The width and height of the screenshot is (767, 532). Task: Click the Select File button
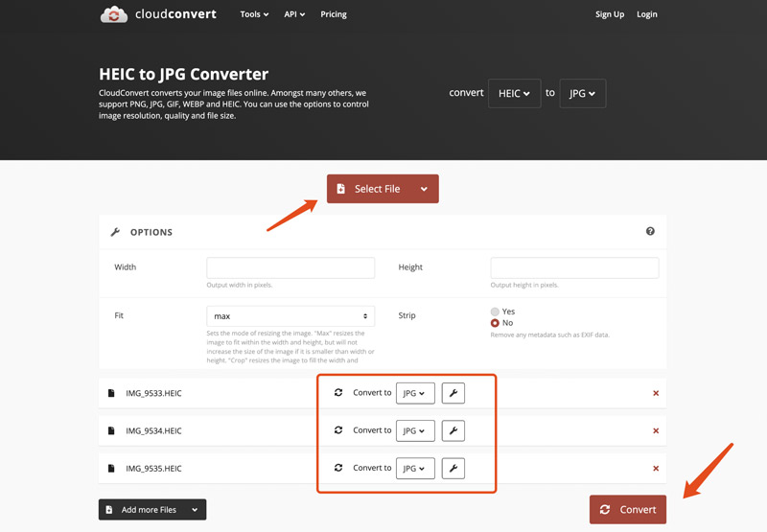383,189
